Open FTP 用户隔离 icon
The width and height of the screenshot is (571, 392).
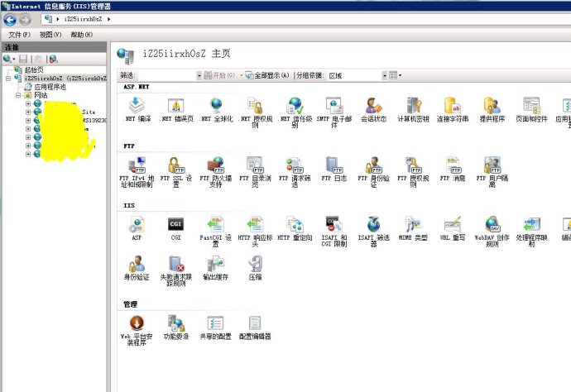pos(492,165)
